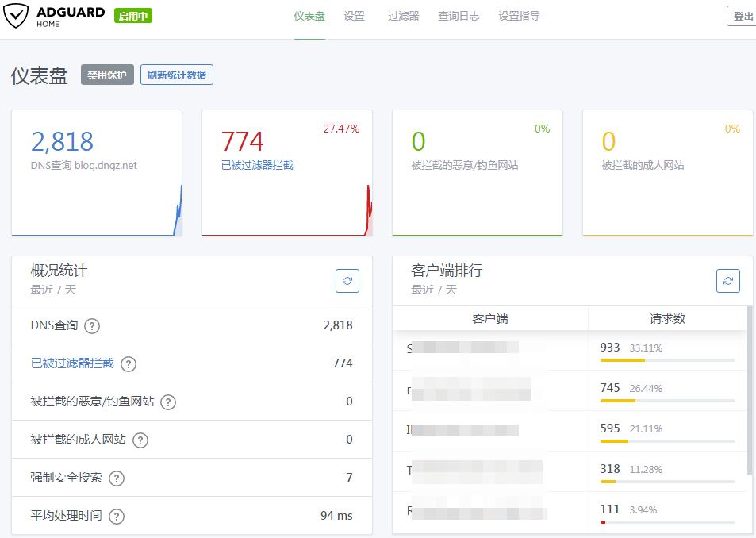
Task: Click the client ranking table scrollbar
Action: click(750, 389)
